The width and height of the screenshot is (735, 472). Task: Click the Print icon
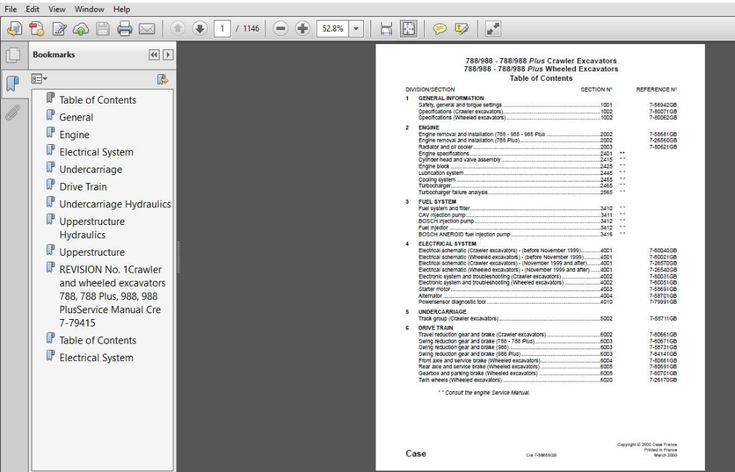click(x=125, y=29)
